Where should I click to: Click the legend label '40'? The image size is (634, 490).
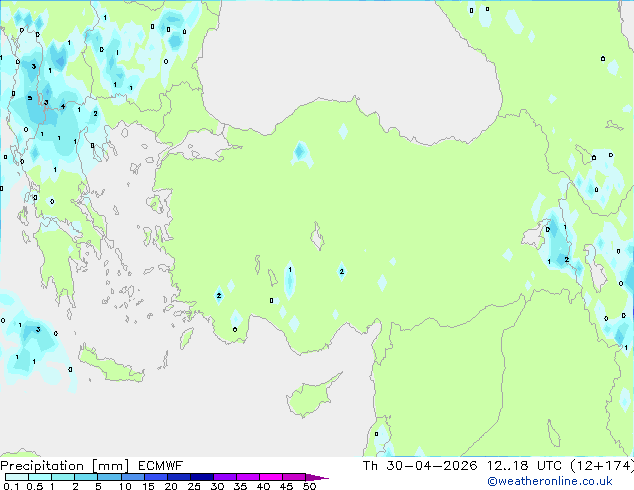263,486
